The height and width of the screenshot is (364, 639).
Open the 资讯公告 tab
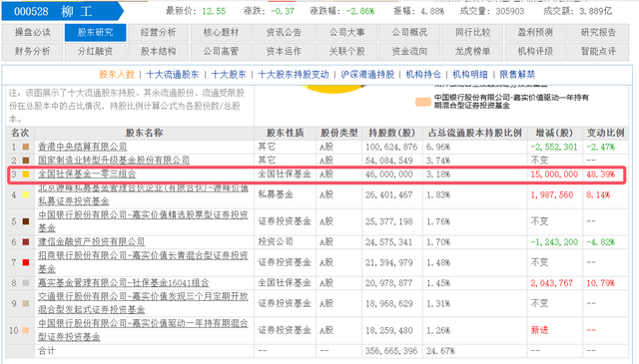284,33
